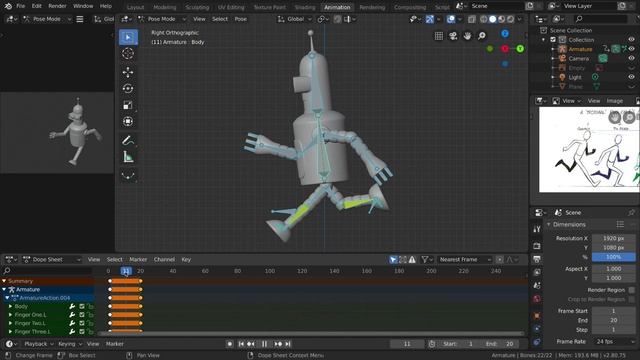Open the Dope Sheet mode dropdown
Viewport: 640px width, 360px height.
(x=52, y=260)
